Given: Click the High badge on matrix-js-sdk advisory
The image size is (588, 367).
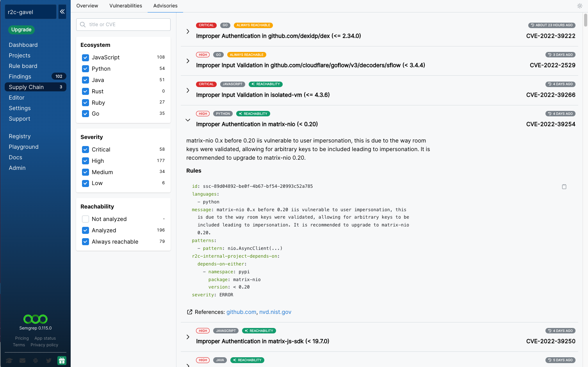Looking at the screenshot, I should tap(203, 331).
